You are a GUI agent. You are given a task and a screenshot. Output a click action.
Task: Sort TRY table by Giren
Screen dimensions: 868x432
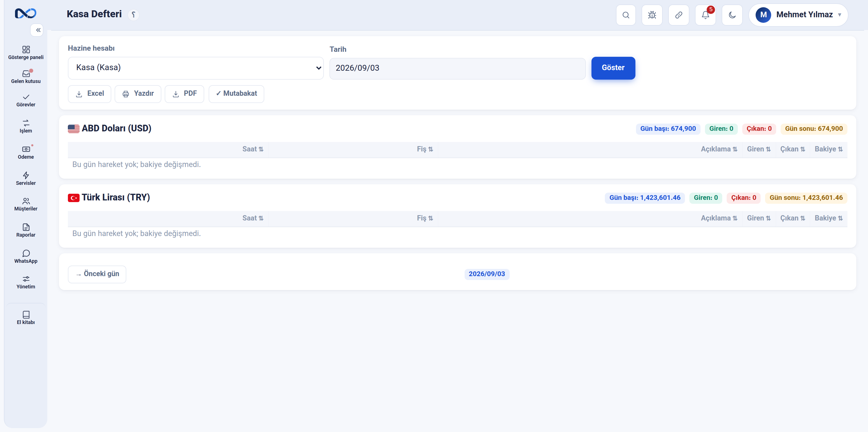pyautogui.click(x=759, y=218)
